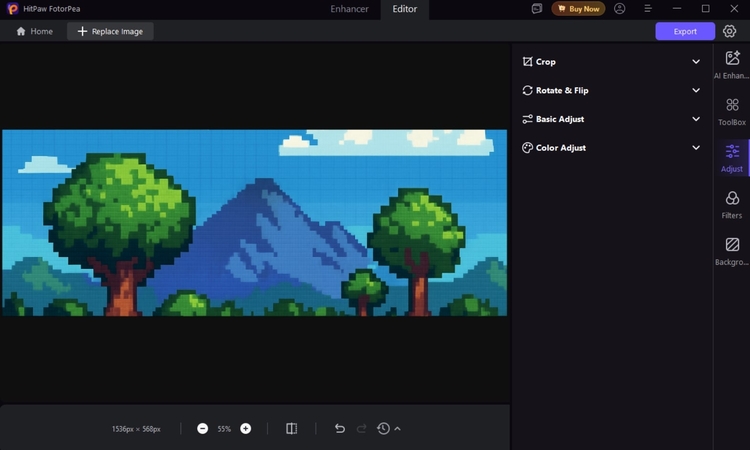The height and width of the screenshot is (450, 750).
Task: Expand the Rotate & Flip chevron
Action: 696,90
